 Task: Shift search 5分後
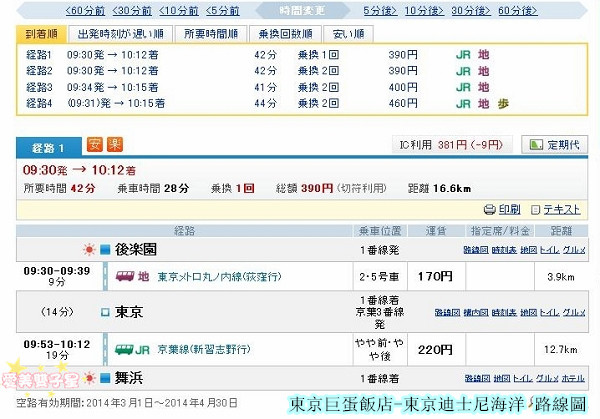coord(380,11)
